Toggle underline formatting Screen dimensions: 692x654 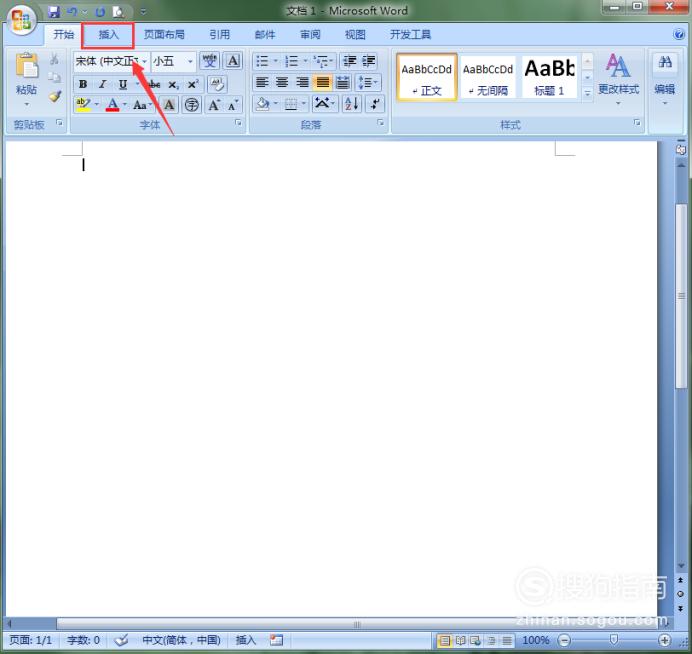tap(123, 84)
